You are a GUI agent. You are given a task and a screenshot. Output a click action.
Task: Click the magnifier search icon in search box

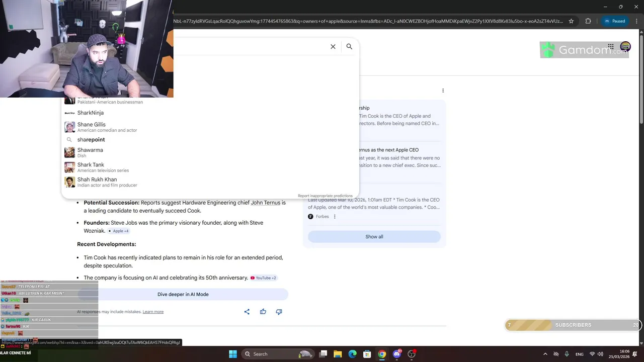click(x=349, y=46)
